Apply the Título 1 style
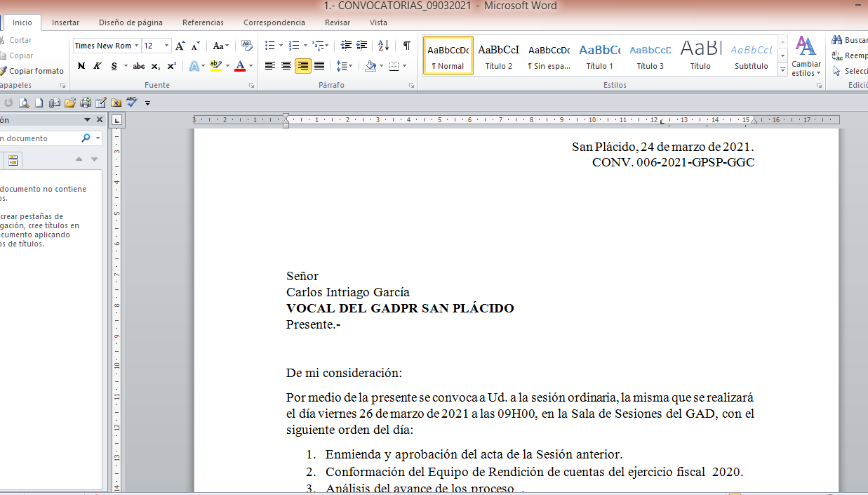Viewport: 868px width, 495px height. pyautogui.click(x=599, y=56)
